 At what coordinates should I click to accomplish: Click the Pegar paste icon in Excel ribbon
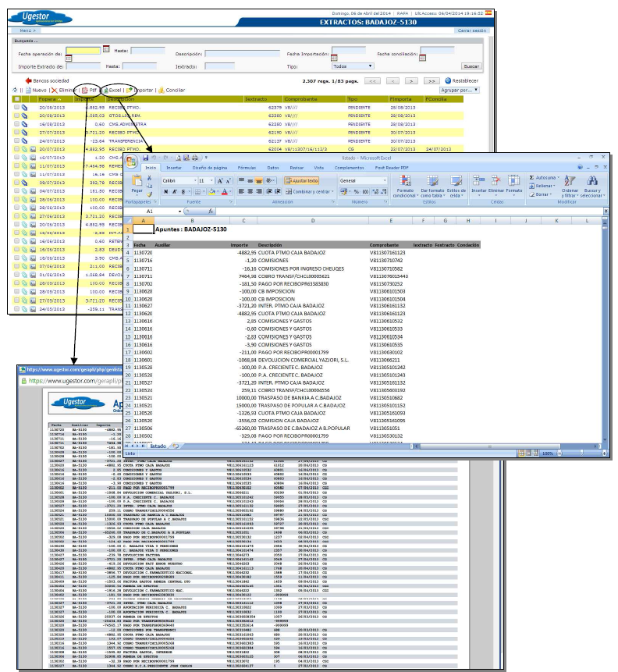point(137,180)
